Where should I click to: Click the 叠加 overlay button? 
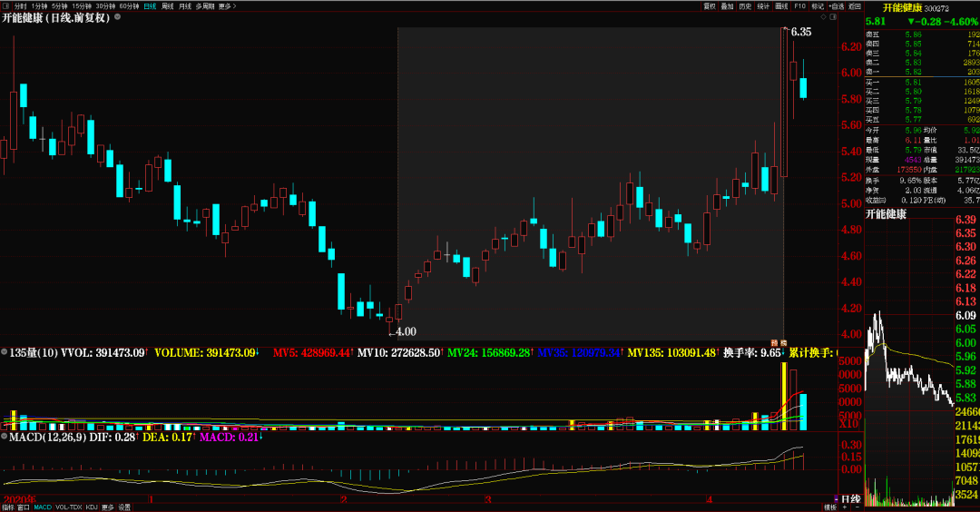[727, 6]
